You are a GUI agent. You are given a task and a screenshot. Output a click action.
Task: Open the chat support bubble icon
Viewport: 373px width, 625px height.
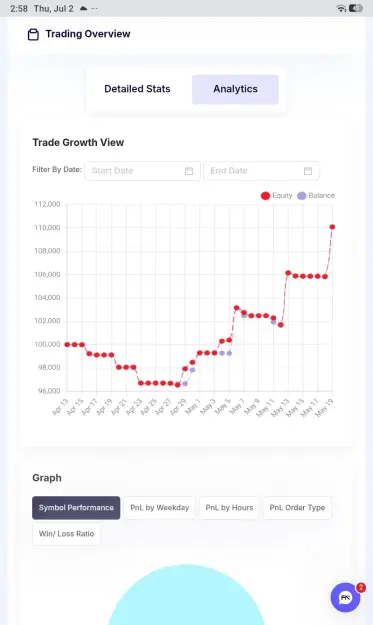(345, 597)
